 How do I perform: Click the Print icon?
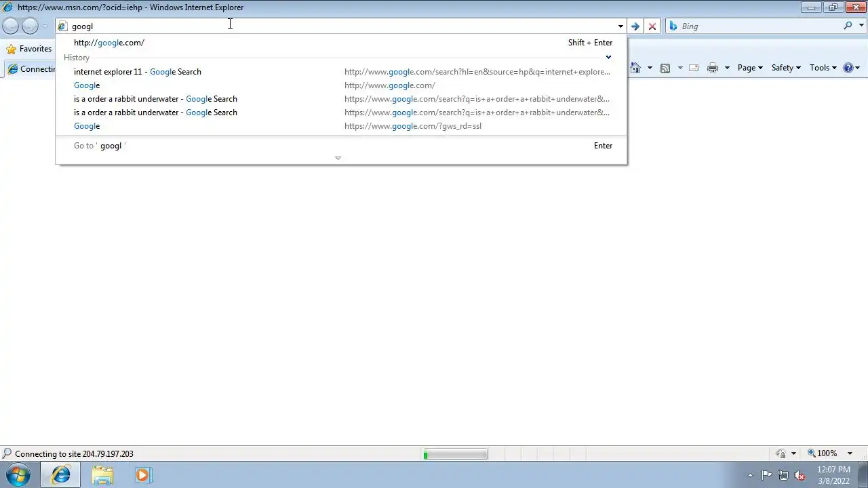(713, 68)
